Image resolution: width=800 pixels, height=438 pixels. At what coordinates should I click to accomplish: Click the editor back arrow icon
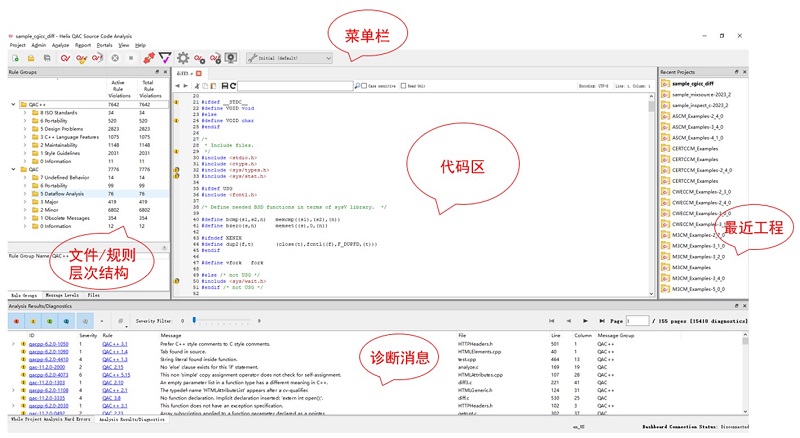[x=178, y=86]
